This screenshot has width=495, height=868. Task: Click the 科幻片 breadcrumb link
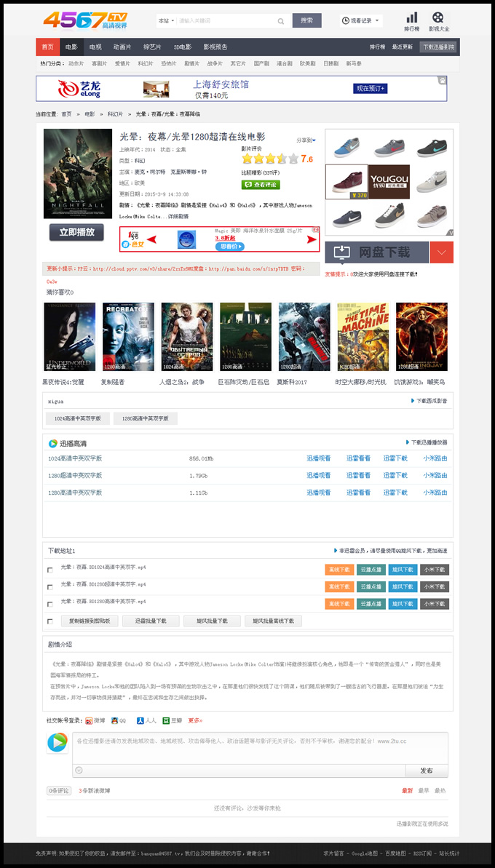115,114
